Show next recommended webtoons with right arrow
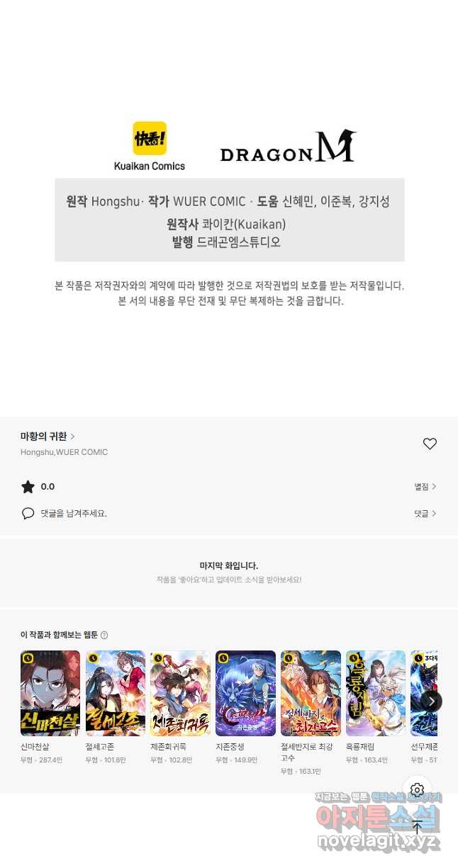This screenshot has height=868, width=458. tap(430, 701)
